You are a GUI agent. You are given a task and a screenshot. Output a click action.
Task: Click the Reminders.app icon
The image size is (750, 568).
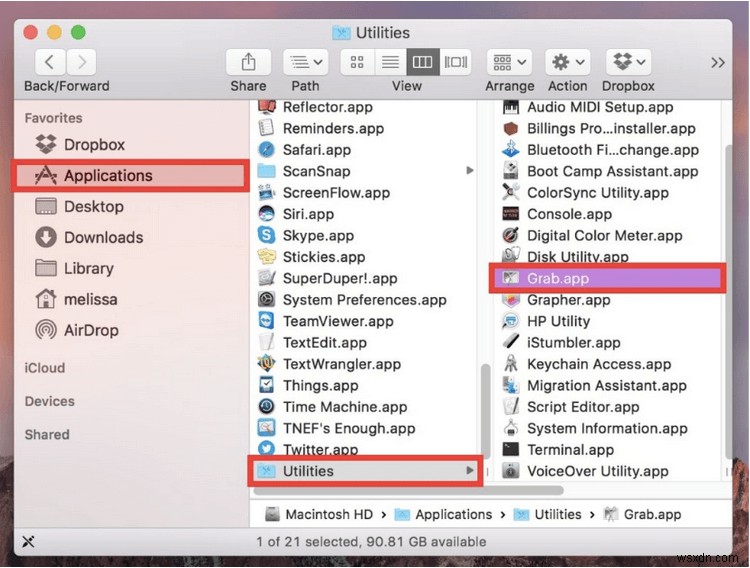click(266, 128)
